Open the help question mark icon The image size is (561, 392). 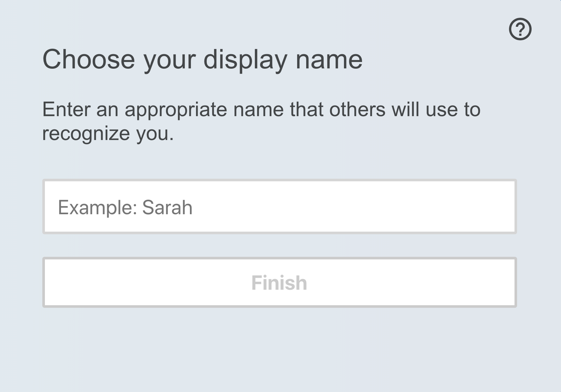pyautogui.click(x=520, y=29)
